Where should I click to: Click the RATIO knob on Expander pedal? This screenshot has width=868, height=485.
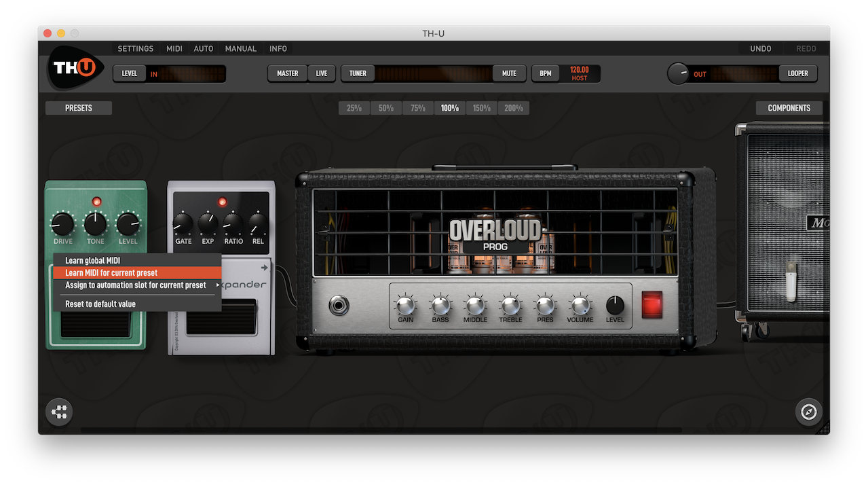pyautogui.click(x=233, y=223)
